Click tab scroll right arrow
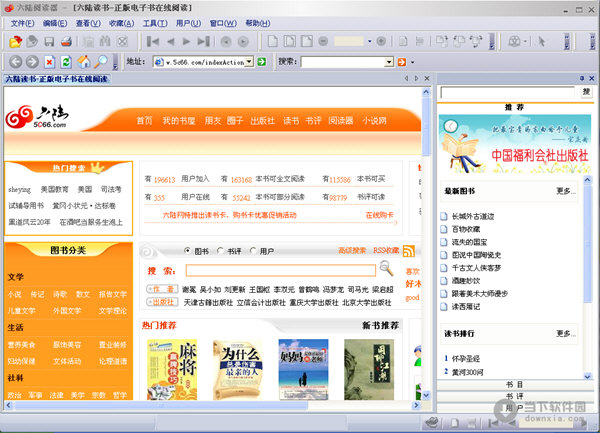The width and height of the screenshot is (600, 433). [x=417, y=78]
